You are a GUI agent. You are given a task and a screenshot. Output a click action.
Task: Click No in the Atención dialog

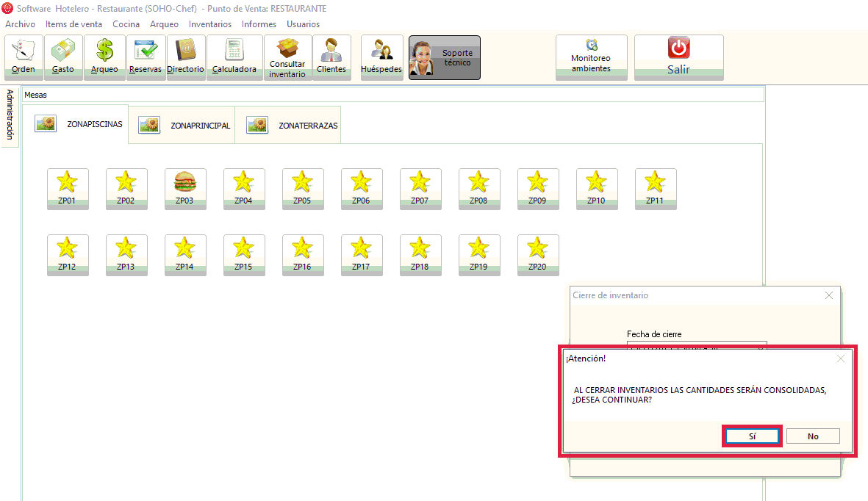click(x=813, y=436)
